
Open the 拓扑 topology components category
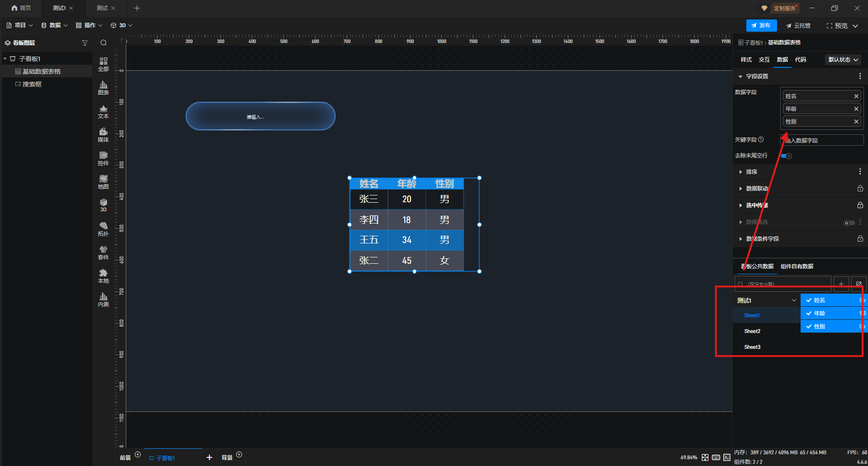[x=103, y=229]
